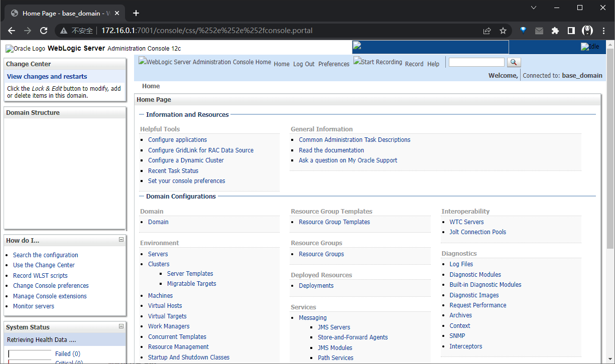The image size is (615, 364).
Task: Click View changes and restarts
Action: (47, 77)
